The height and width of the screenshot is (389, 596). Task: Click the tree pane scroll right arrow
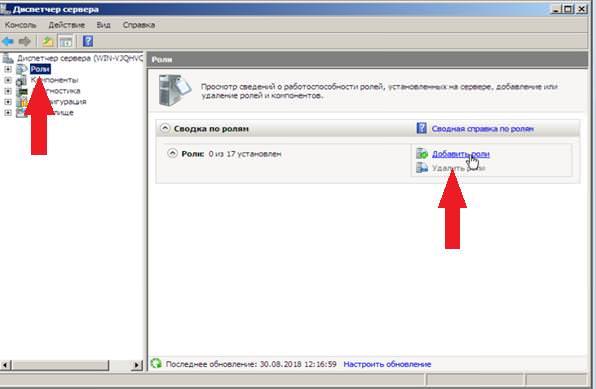[x=137, y=365]
